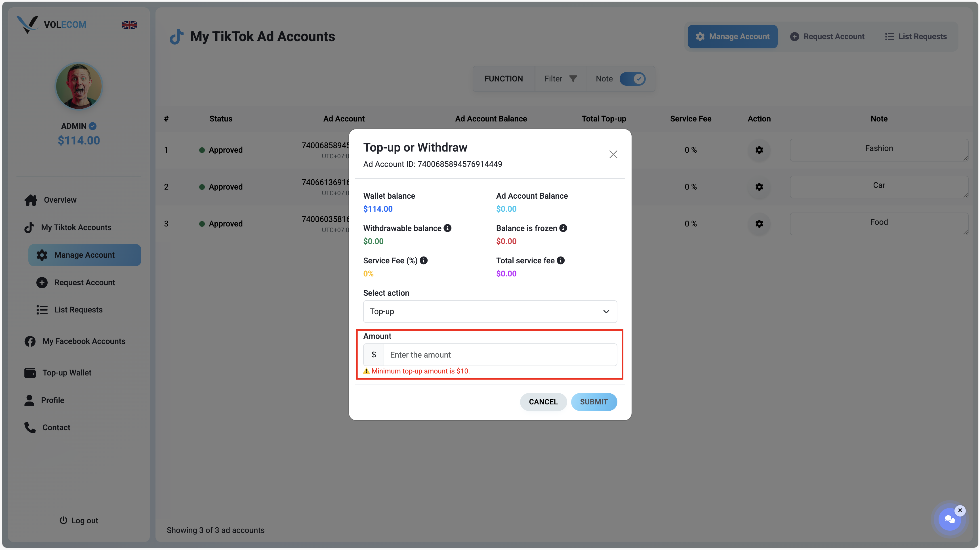980x550 pixels.
Task: Click the person icon beside Profile
Action: pos(29,400)
